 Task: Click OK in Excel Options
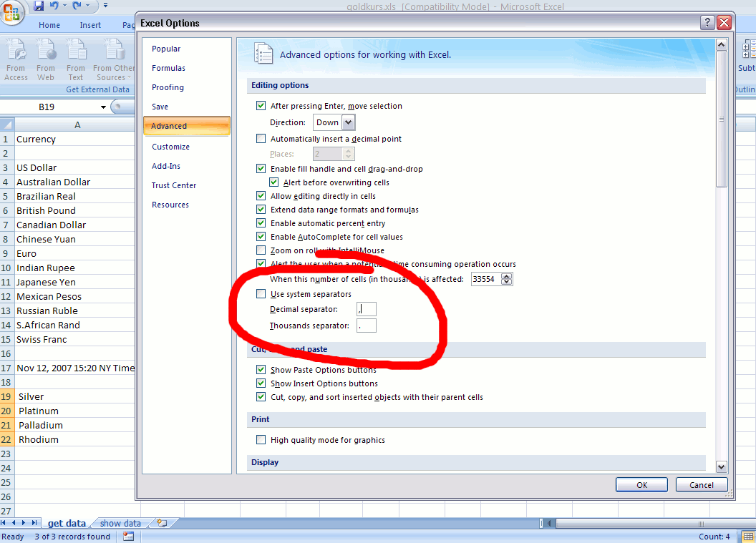pyautogui.click(x=641, y=485)
